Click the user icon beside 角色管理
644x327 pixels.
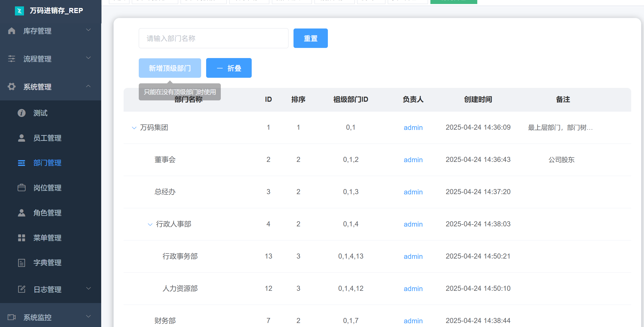(22, 213)
